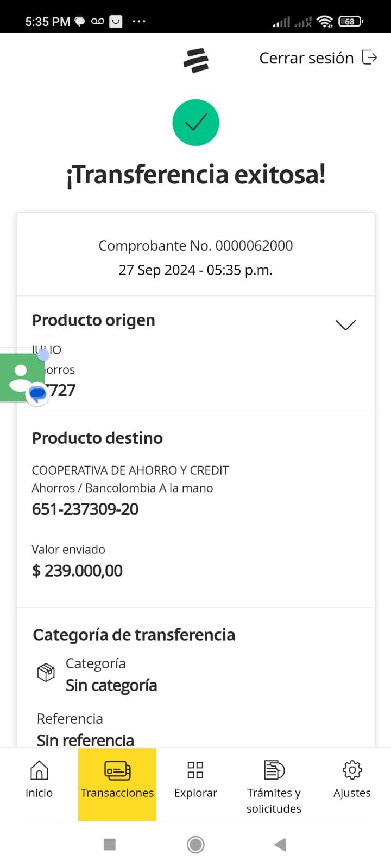Click the logout arrow icon
This screenshot has height=868, width=391.
point(369,58)
